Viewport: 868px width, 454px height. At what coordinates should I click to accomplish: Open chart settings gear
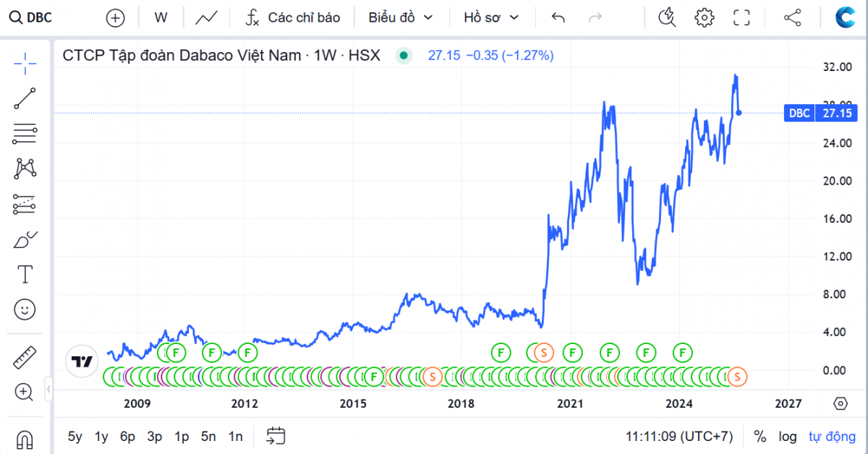[x=704, y=17]
